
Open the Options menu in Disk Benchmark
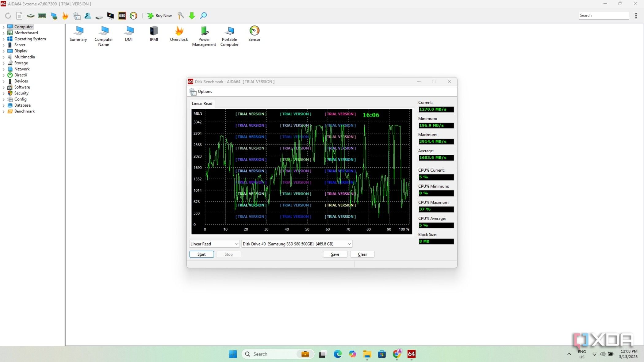[x=201, y=91]
